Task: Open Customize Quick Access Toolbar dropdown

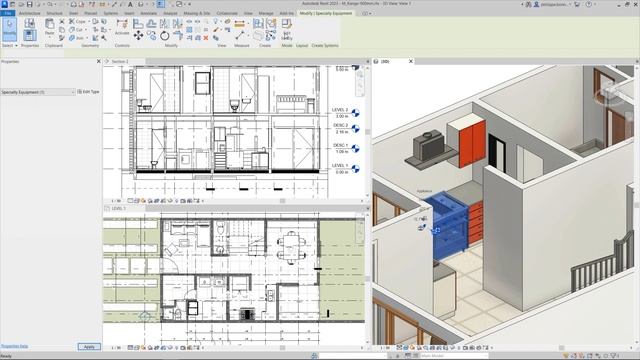Action: pyautogui.click(x=190, y=4)
